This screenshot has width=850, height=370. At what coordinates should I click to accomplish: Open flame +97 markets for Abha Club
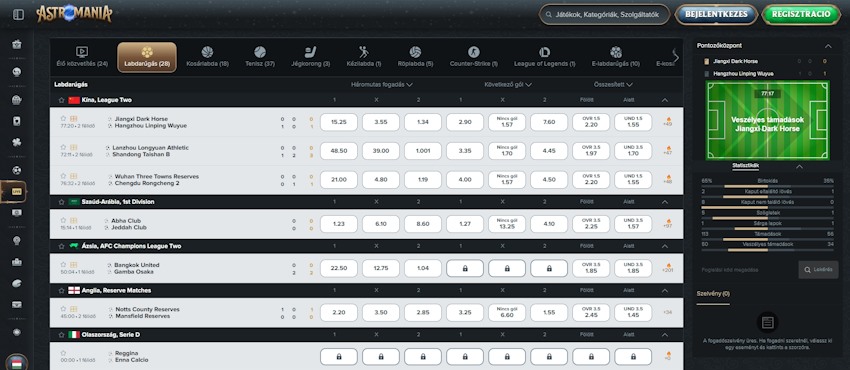[668, 223]
